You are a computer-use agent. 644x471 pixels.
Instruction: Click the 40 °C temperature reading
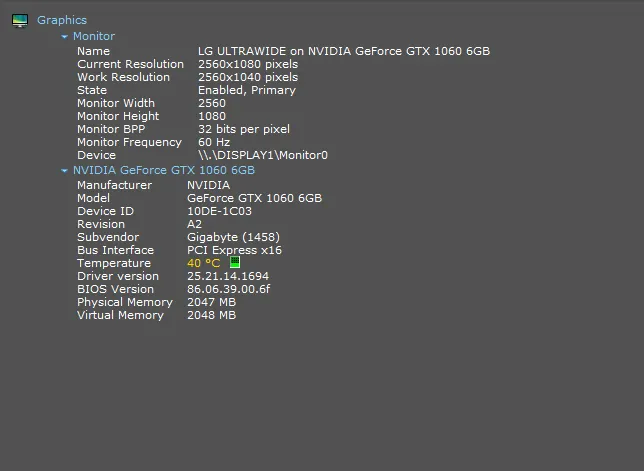tap(204, 263)
